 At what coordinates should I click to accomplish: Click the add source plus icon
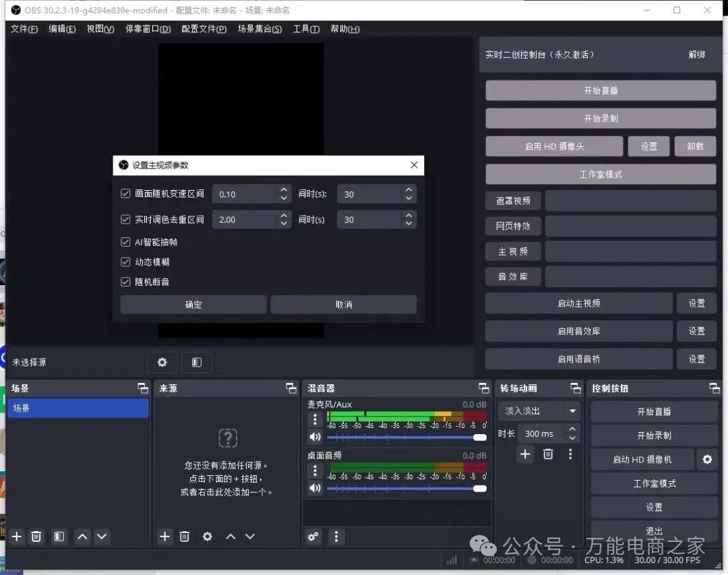click(x=165, y=537)
